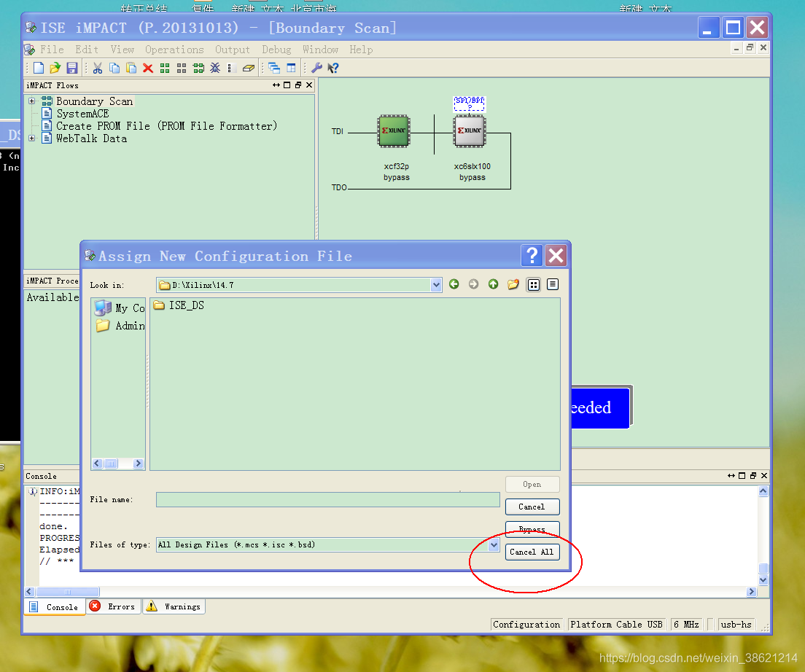805x672 pixels.
Task: Go back using the green back arrow
Action: [x=454, y=284]
